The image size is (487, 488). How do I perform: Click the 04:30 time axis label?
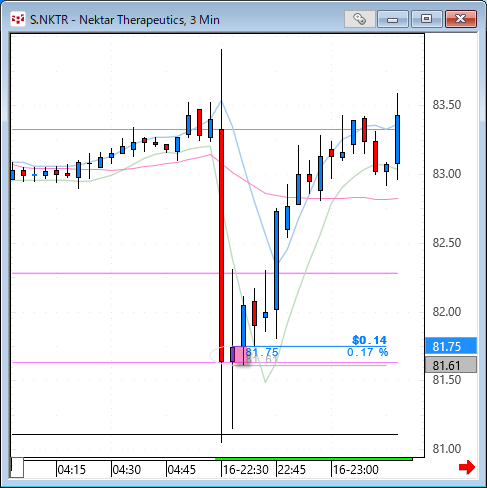pyautogui.click(x=127, y=470)
